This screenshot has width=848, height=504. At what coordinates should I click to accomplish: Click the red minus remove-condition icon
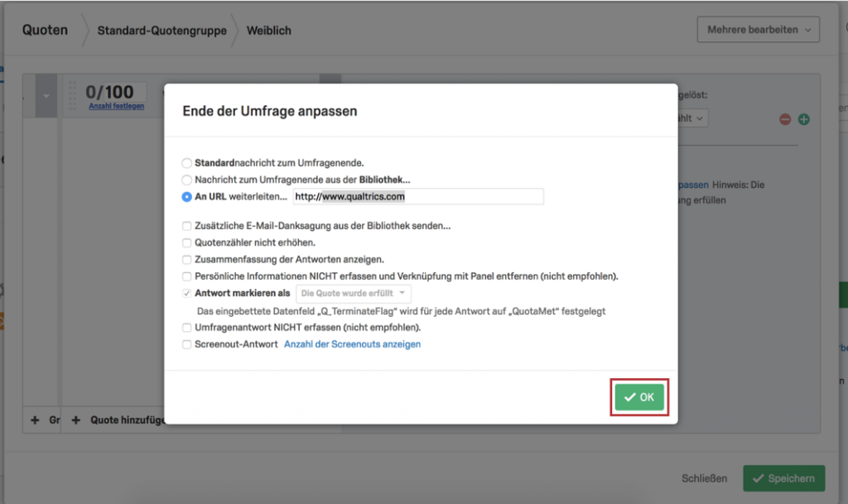pyautogui.click(x=785, y=119)
